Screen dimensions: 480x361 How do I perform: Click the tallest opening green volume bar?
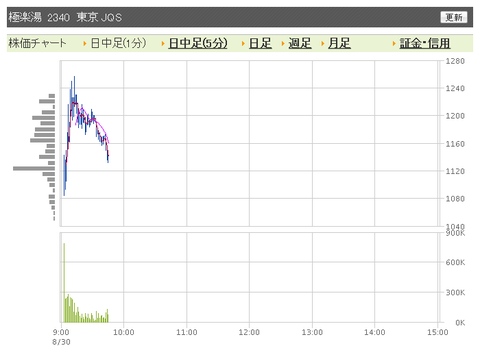pyautogui.click(x=64, y=283)
